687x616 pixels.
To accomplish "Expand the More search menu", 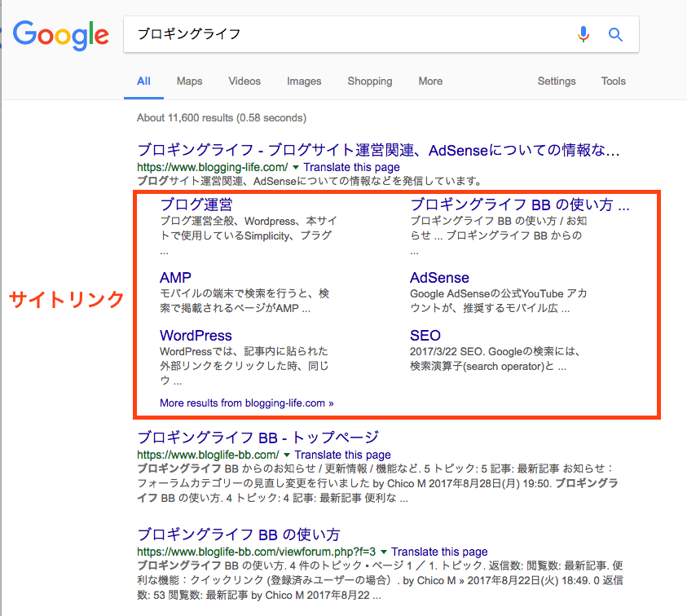I will point(430,81).
